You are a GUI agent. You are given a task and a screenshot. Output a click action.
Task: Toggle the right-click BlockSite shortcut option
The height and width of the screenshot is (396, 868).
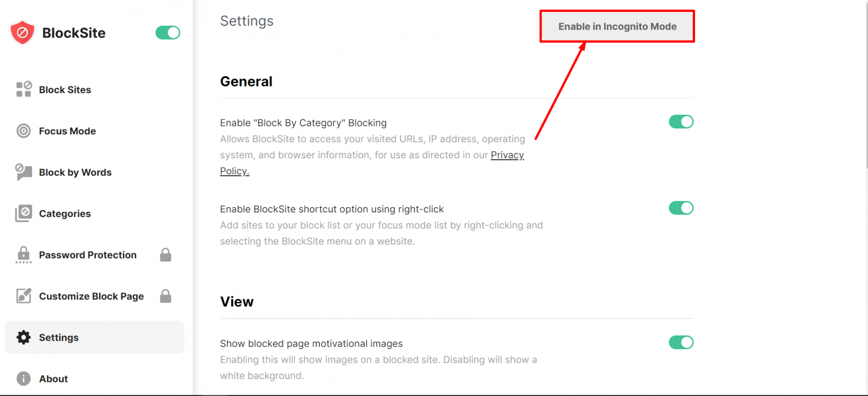(681, 208)
